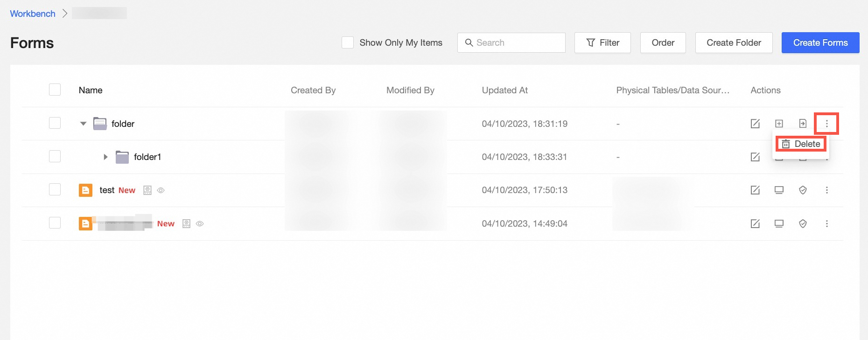Click the preview monitor icon for test form
This screenshot has height=340, width=868.
coord(779,190)
